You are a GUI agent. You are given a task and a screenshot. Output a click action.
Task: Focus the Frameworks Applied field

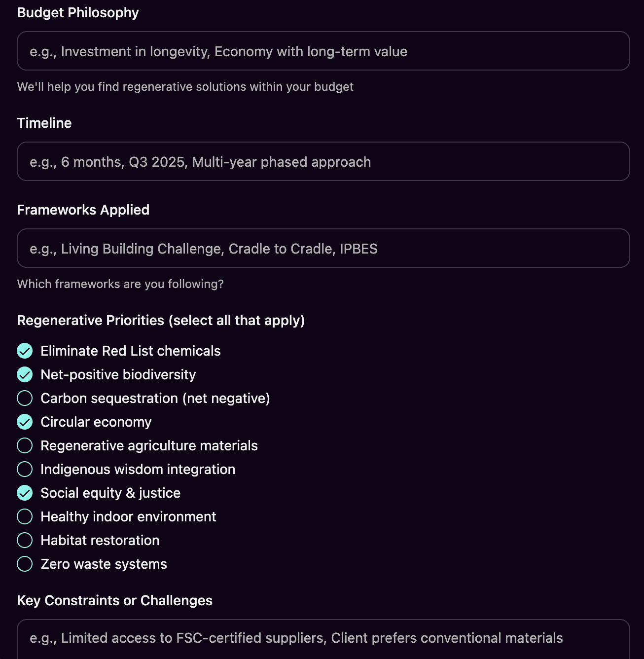coord(323,248)
